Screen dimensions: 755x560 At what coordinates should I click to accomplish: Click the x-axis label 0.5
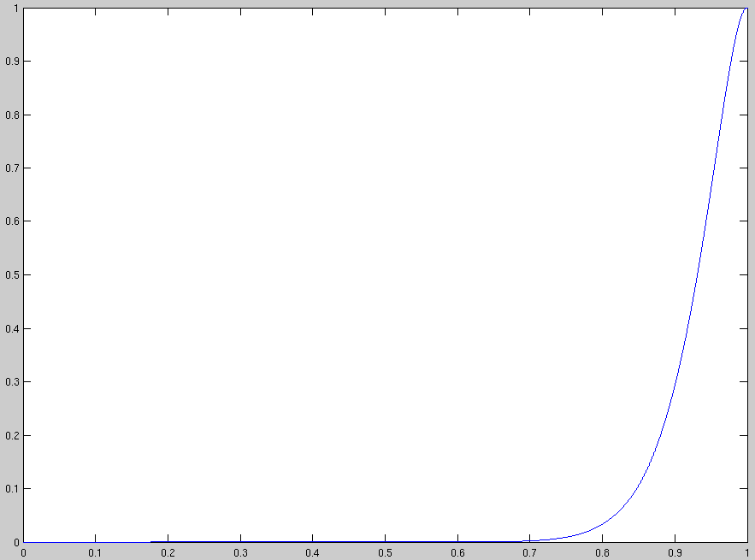coord(386,553)
